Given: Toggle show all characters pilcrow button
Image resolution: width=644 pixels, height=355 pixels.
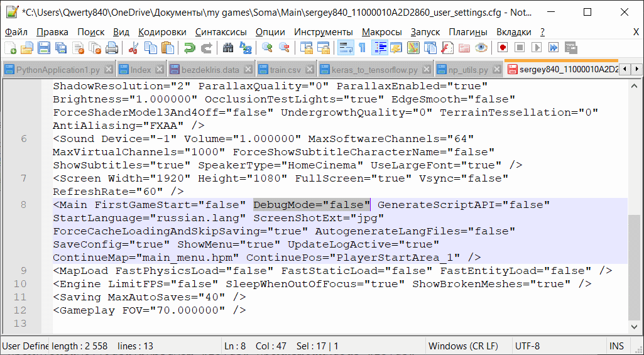Looking at the screenshot, I should pos(363,48).
